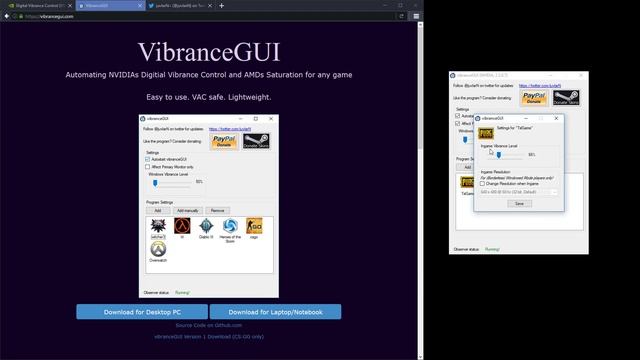Click the twitter link in page screenshot

point(230,129)
